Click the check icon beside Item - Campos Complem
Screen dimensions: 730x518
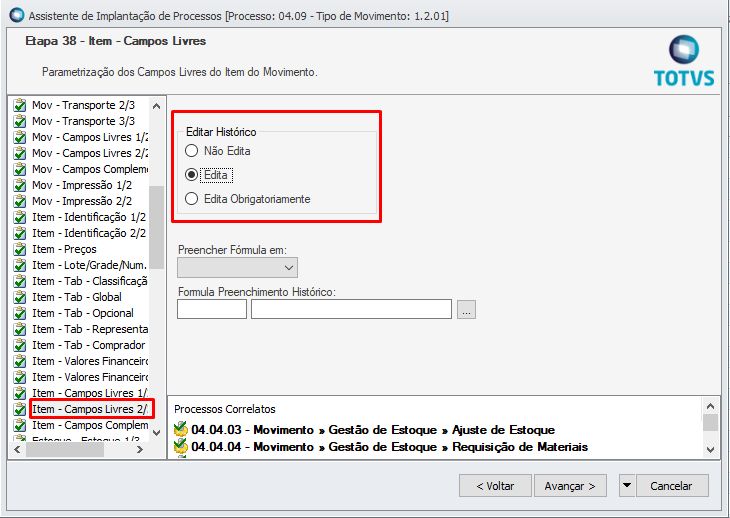pos(20,426)
